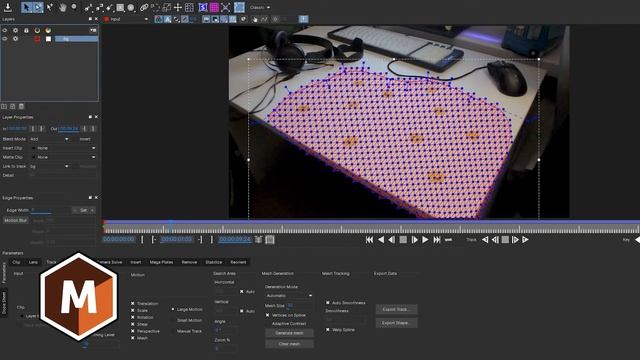Click the trash Delete layer icon below Layers list
The image size is (640, 360).
(21, 107)
